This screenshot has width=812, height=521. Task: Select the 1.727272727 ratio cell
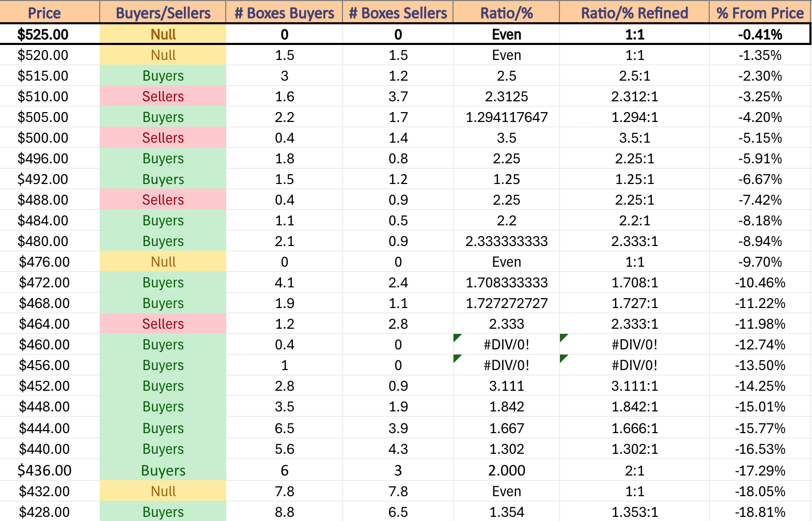[x=506, y=303]
